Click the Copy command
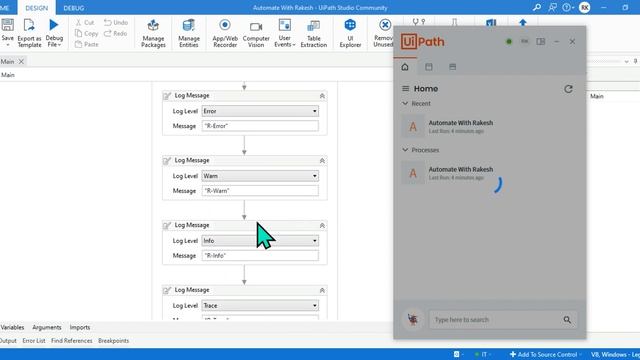This screenshot has height=360, width=640. (87, 33)
